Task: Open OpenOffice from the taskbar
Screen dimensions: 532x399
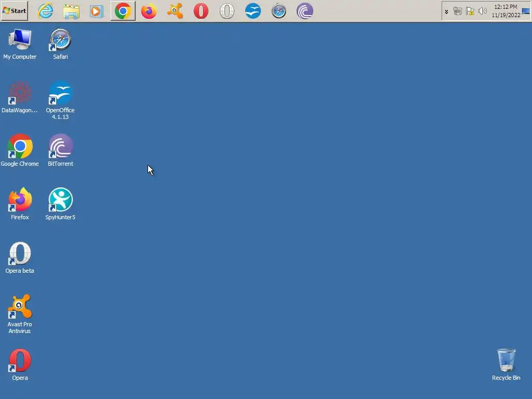Action: click(x=253, y=11)
